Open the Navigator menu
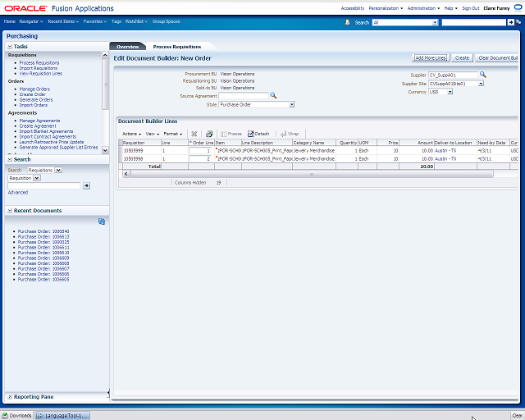 click(31, 21)
